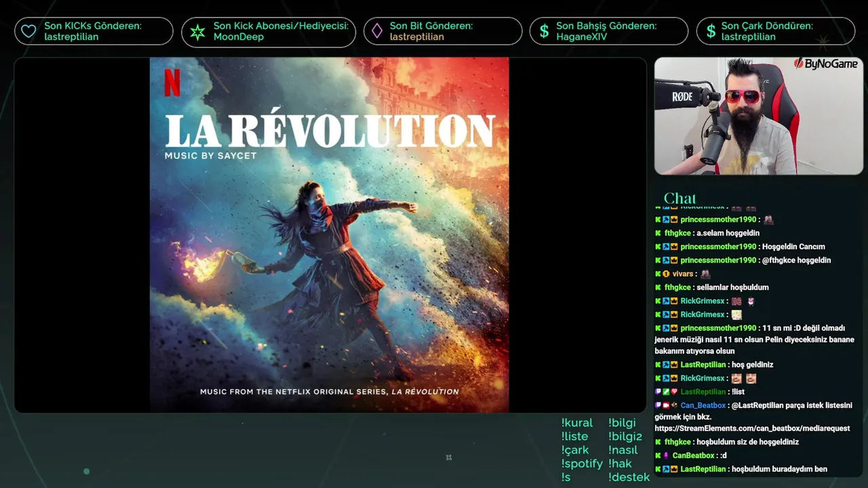Click the green dot at bottom left
The image size is (868, 488).
pyautogui.click(x=86, y=471)
